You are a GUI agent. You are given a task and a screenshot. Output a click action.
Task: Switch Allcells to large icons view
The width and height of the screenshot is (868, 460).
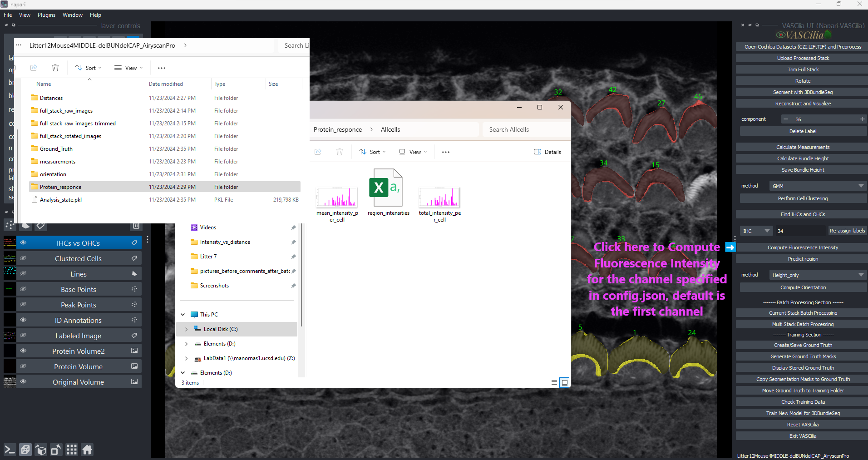[x=565, y=382]
